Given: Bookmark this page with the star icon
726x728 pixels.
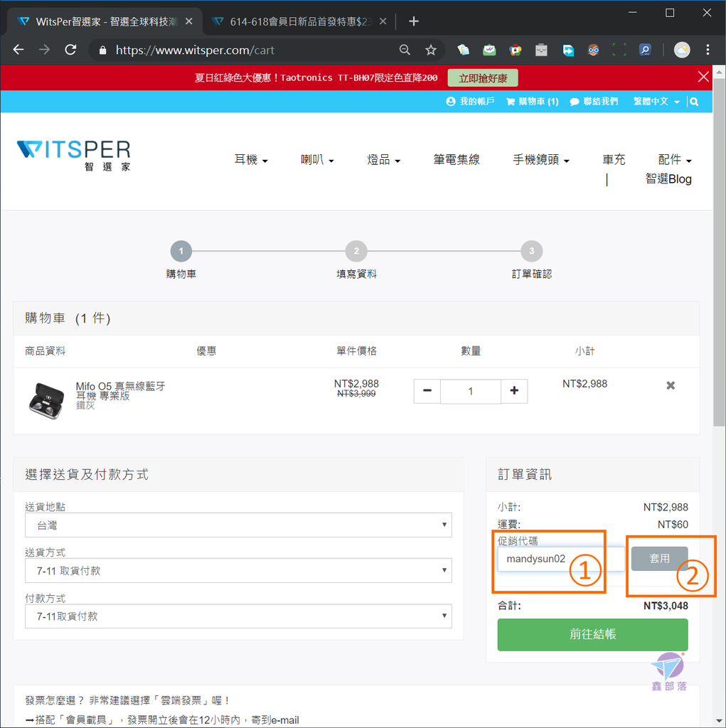Looking at the screenshot, I should point(431,50).
